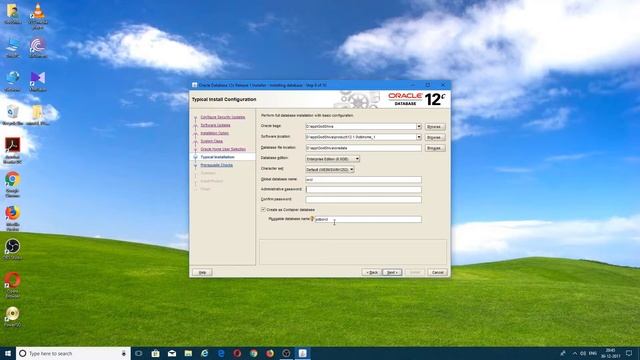Open the VLC media player desktop shortcut
This screenshot has width=640, height=360.
pyautogui.click(x=38, y=15)
